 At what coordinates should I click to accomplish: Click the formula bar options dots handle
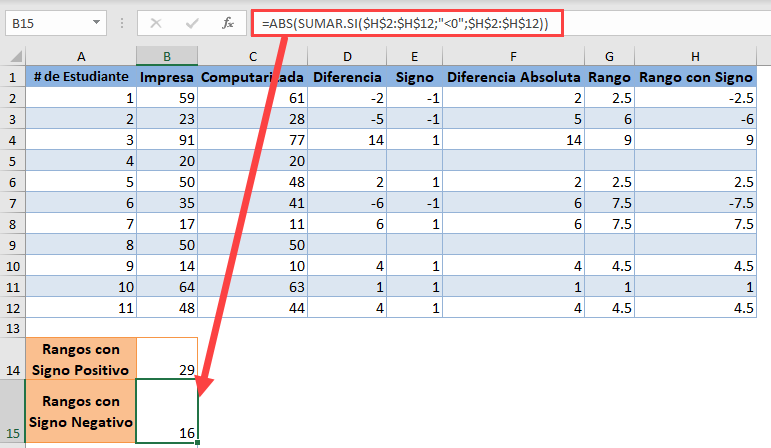coord(122,23)
